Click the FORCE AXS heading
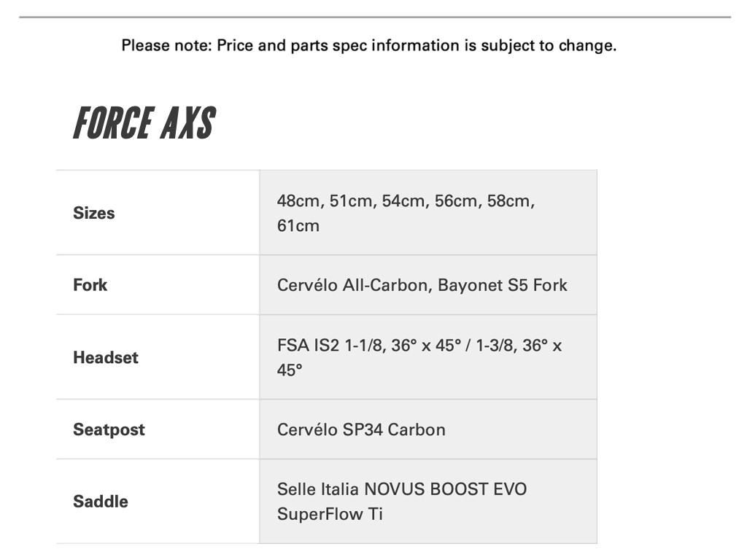Viewport: 747px width, 560px height. point(144,123)
